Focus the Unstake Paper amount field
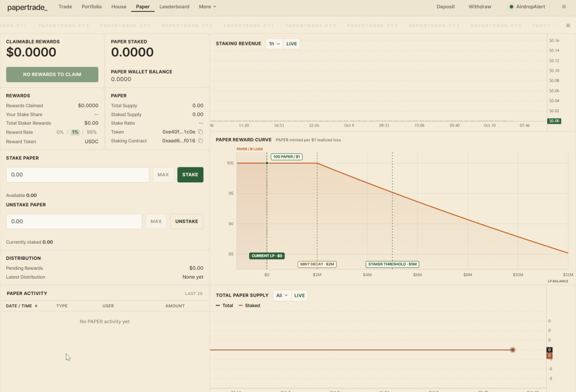 click(74, 222)
